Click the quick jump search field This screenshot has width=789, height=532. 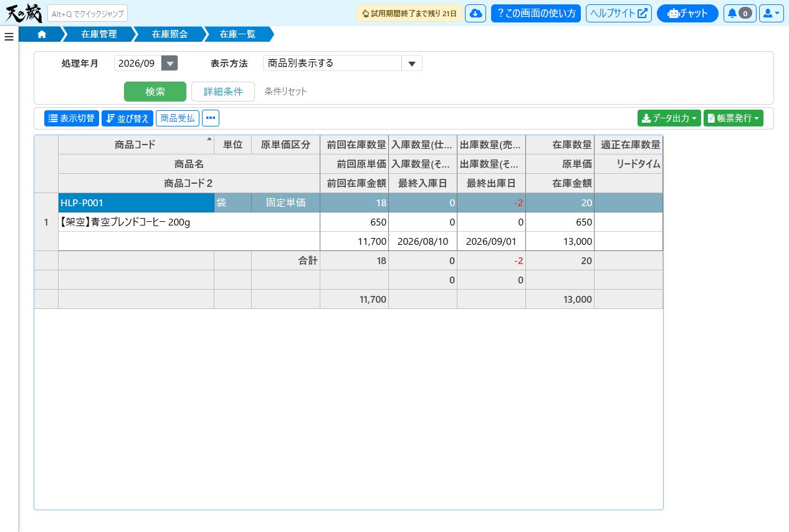[x=87, y=13]
